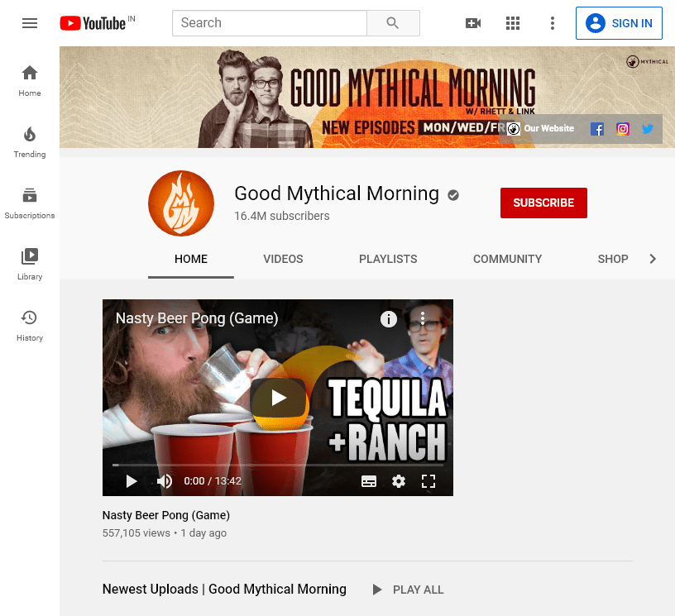Open the channel's Instagram link
This screenshot has width=675, height=616.
pos(623,129)
